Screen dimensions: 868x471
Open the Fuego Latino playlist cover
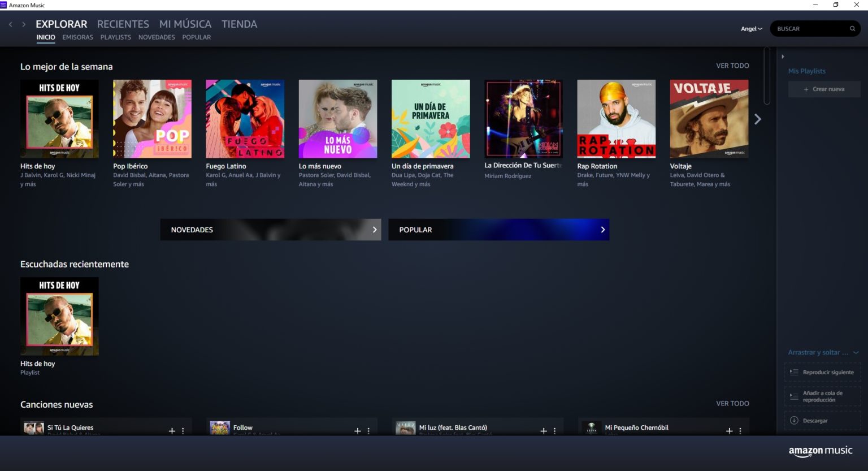click(245, 119)
